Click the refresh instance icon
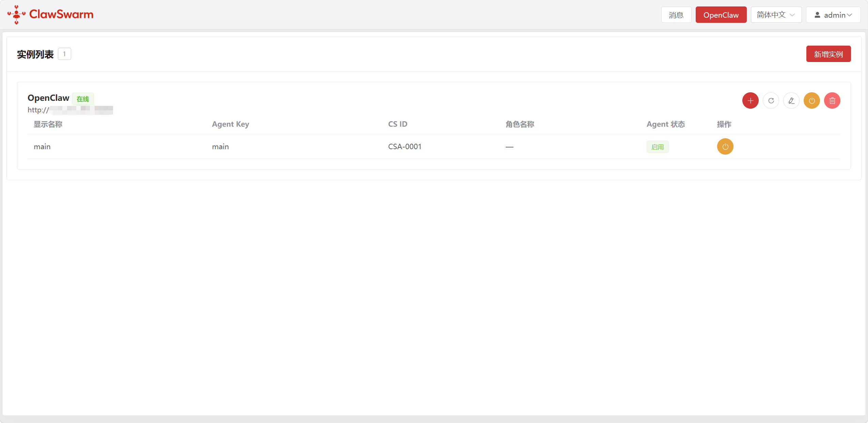Screen dimensions: 868x423 (x=771, y=100)
